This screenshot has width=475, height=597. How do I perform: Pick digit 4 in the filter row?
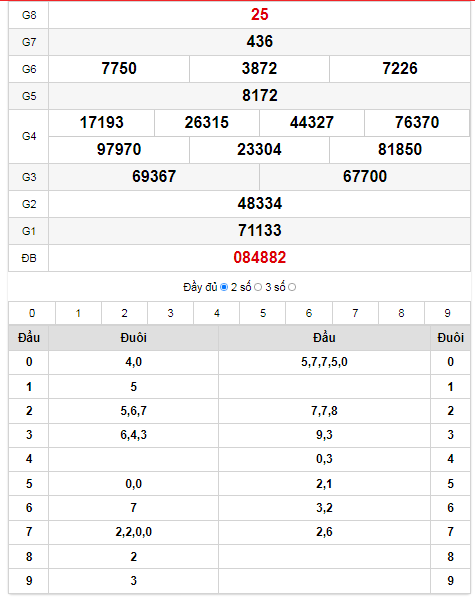pyautogui.click(x=217, y=313)
